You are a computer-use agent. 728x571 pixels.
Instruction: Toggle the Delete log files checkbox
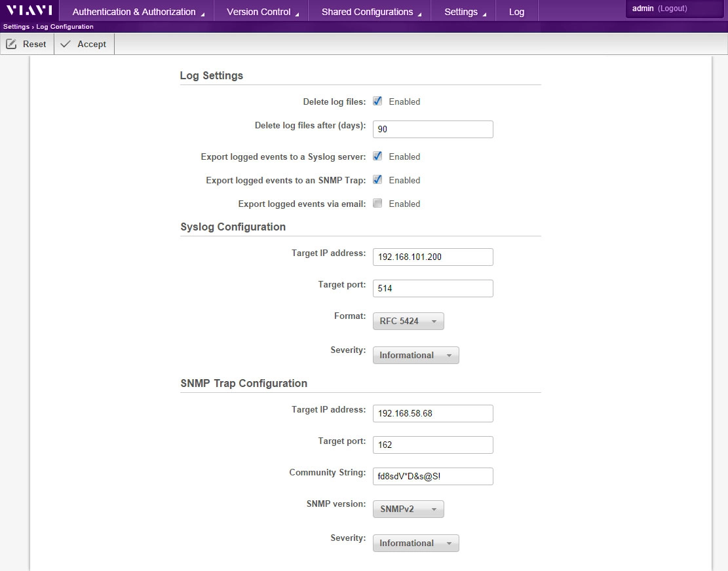click(377, 101)
